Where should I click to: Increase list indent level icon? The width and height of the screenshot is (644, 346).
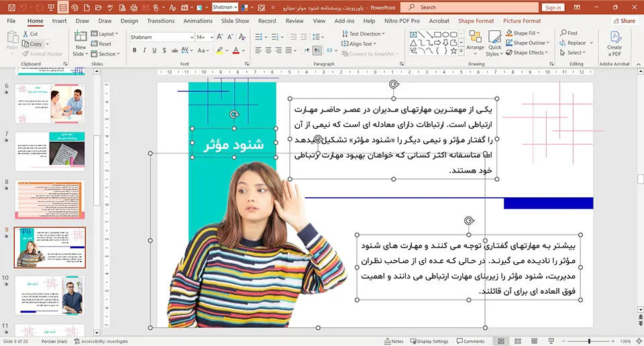(304, 37)
